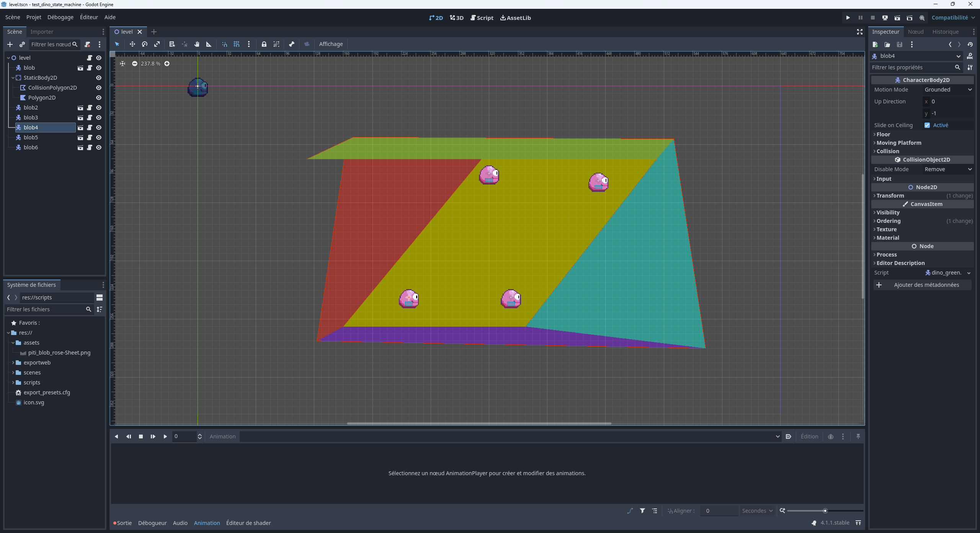
Task: Click the Scale mode tool icon
Action: click(x=157, y=44)
